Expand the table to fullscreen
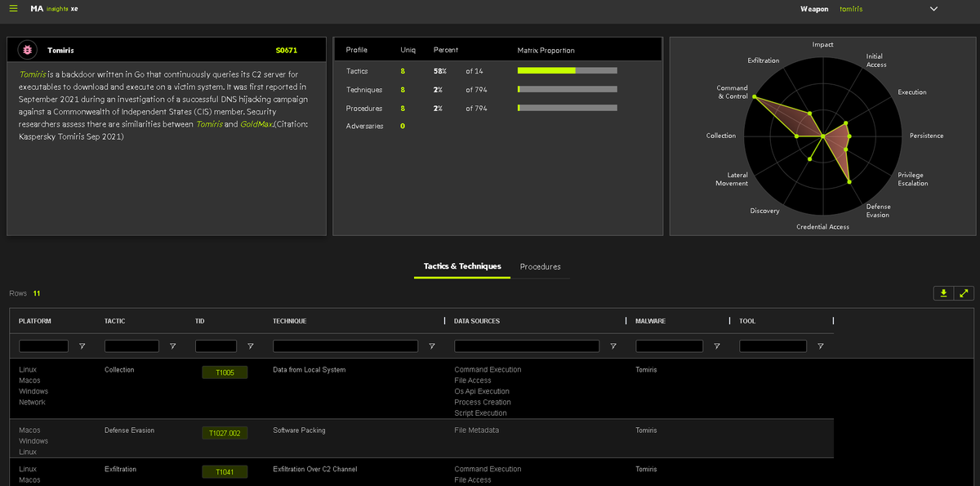Screen dimensions: 980x486 pyautogui.click(x=964, y=293)
